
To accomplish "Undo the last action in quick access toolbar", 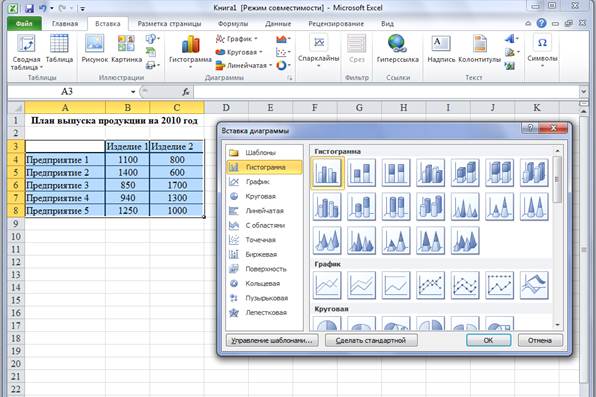I will [x=42, y=8].
